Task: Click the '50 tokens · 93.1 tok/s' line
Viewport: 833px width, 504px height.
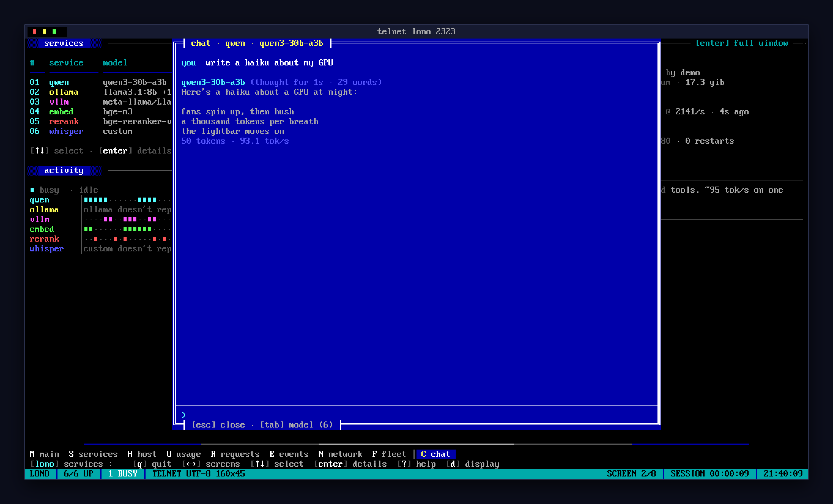Action: pos(235,141)
